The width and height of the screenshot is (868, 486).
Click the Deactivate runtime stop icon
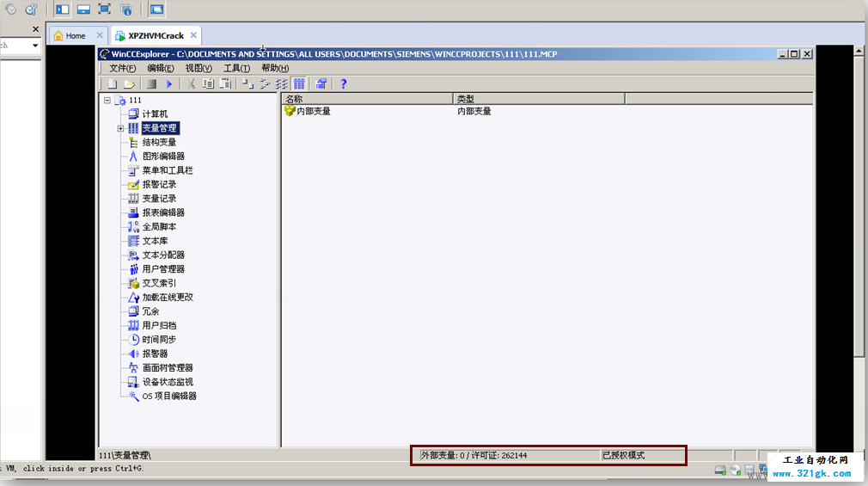coord(151,83)
